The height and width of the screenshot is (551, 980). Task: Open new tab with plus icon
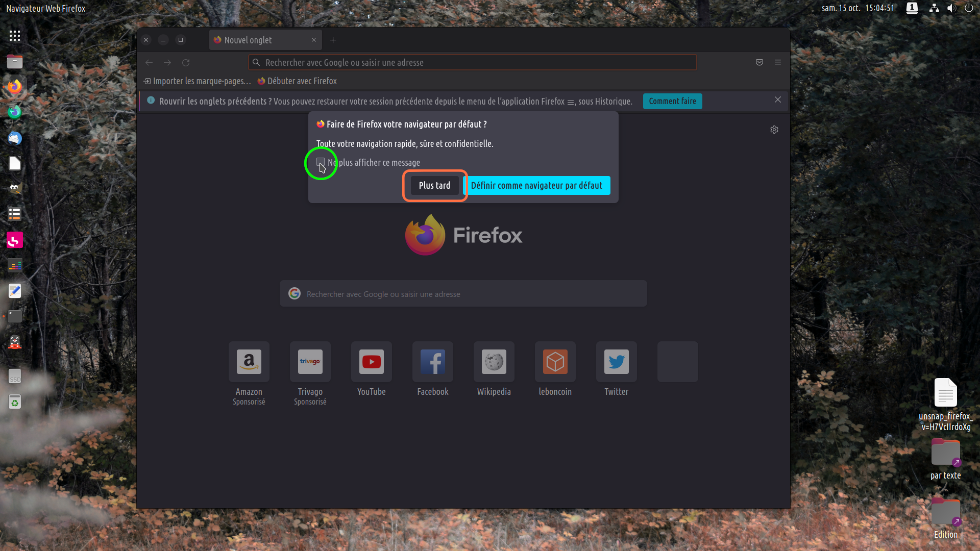[x=333, y=40]
